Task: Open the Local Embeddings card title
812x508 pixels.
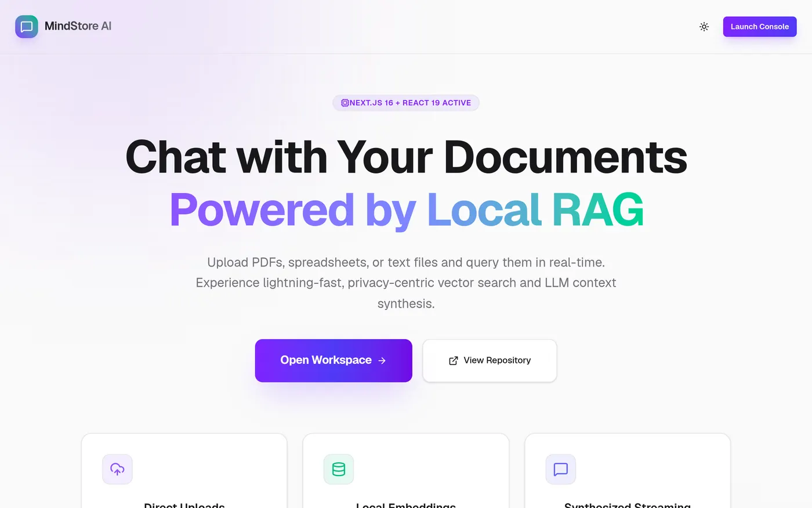Action: tap(406, 505)
